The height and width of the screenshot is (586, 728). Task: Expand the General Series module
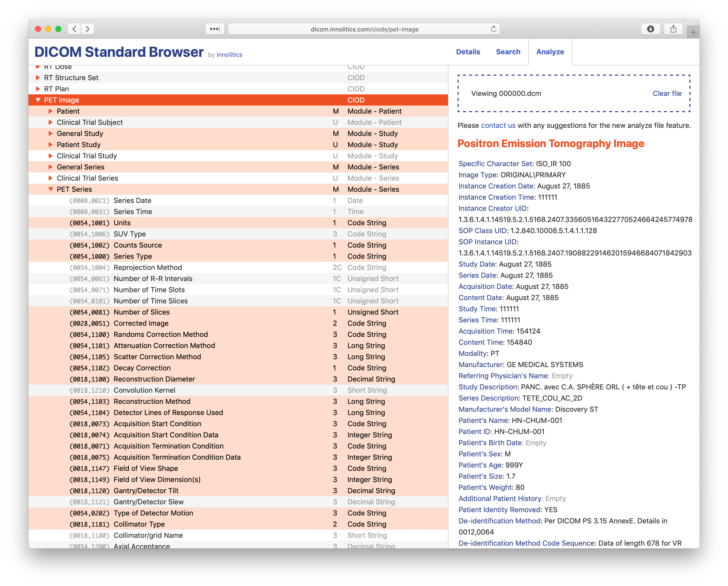pyautogui.click(x=51, y=167)
